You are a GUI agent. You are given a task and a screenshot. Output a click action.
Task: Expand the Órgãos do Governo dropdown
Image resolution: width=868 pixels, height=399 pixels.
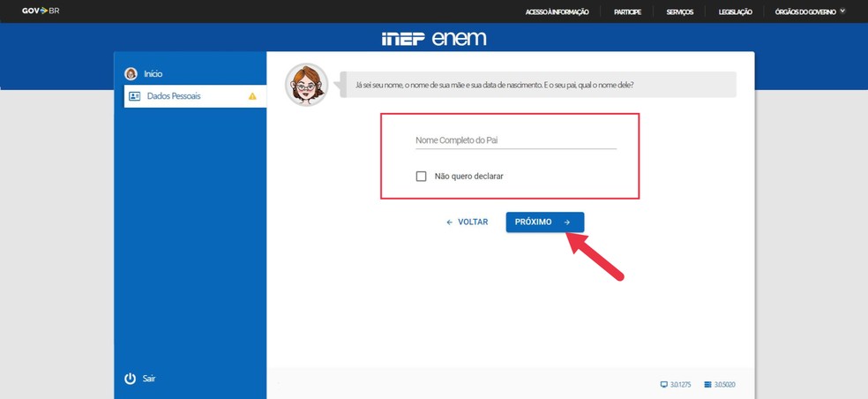tap(810, 11)
